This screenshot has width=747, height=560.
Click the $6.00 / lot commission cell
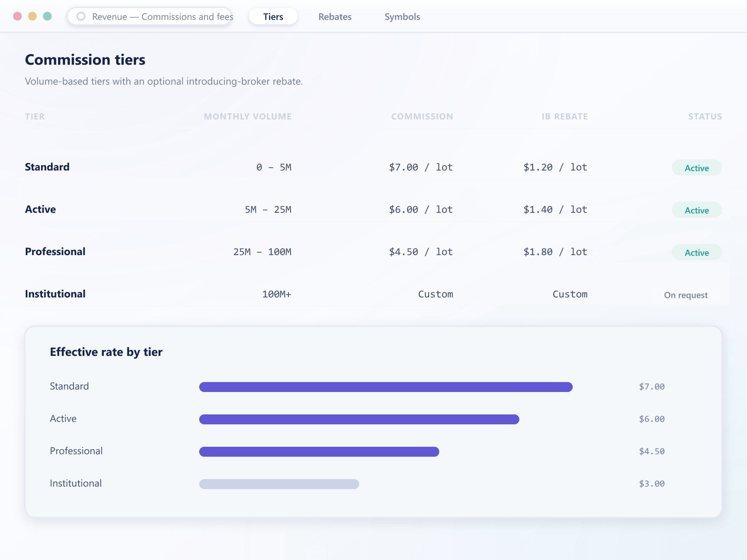[x=421, y=209]
